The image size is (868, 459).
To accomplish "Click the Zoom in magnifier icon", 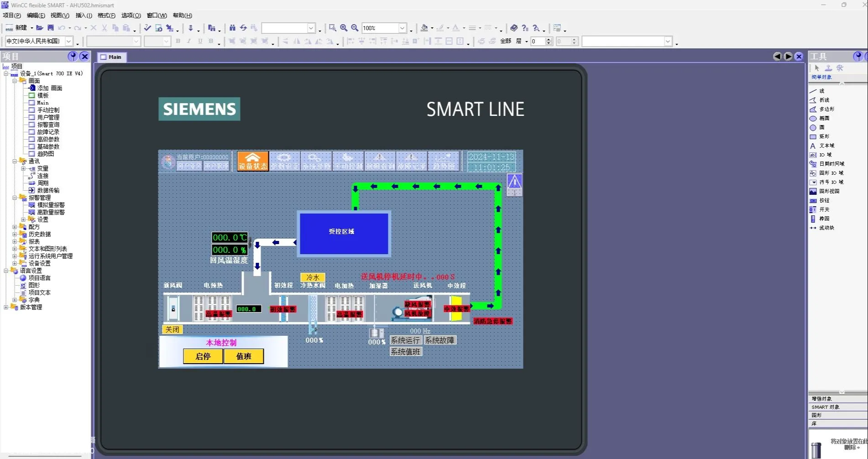I will 344,28.
